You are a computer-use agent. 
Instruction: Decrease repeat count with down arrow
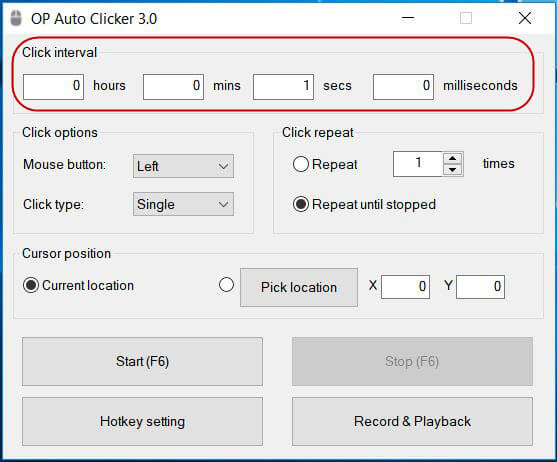(x=452, y=170)
